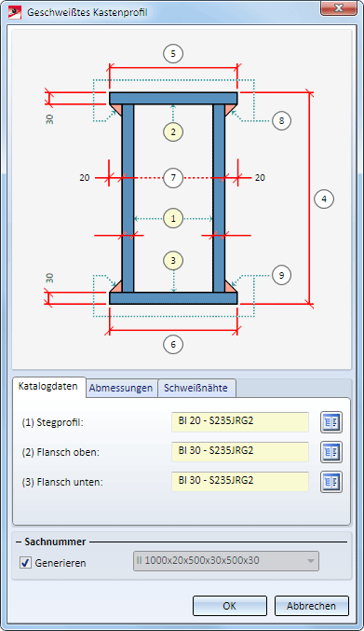The height and width of the screenshot is (631, 364).
Task: Click circled number 4 height marker
Action: coord(324,199)
